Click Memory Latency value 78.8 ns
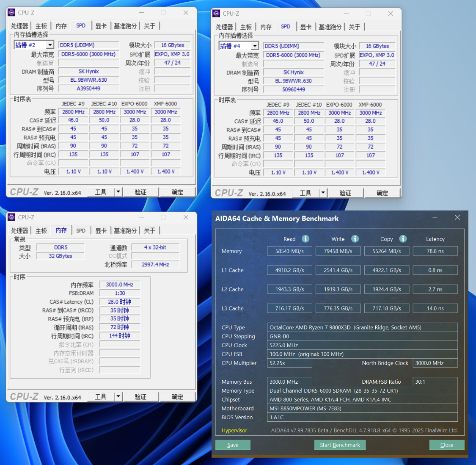The image size is (476, 465). tap(435, 251)
